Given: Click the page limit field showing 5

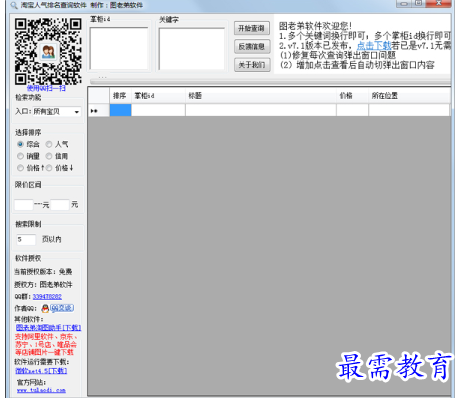Looking at the screenshot, I should point(26,239).
